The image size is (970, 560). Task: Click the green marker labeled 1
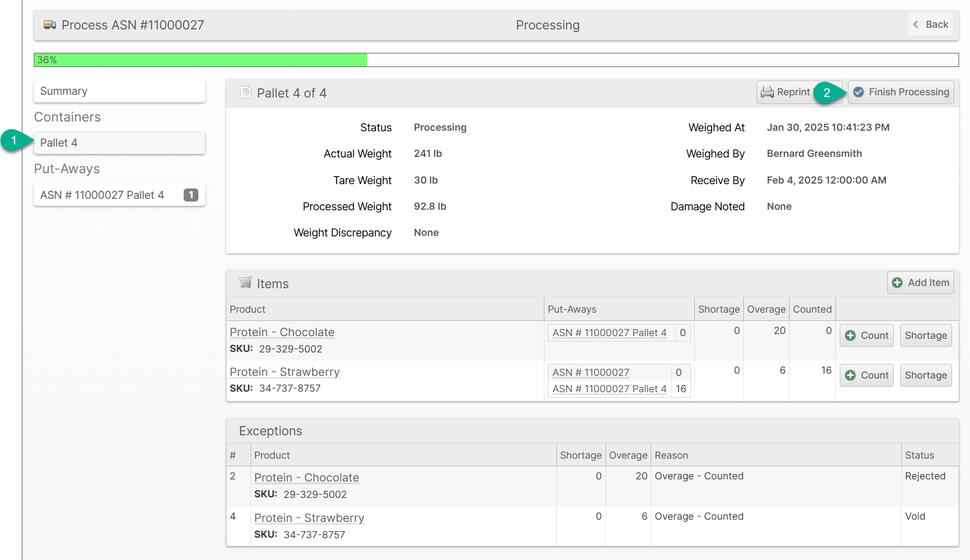click(14, 141)
